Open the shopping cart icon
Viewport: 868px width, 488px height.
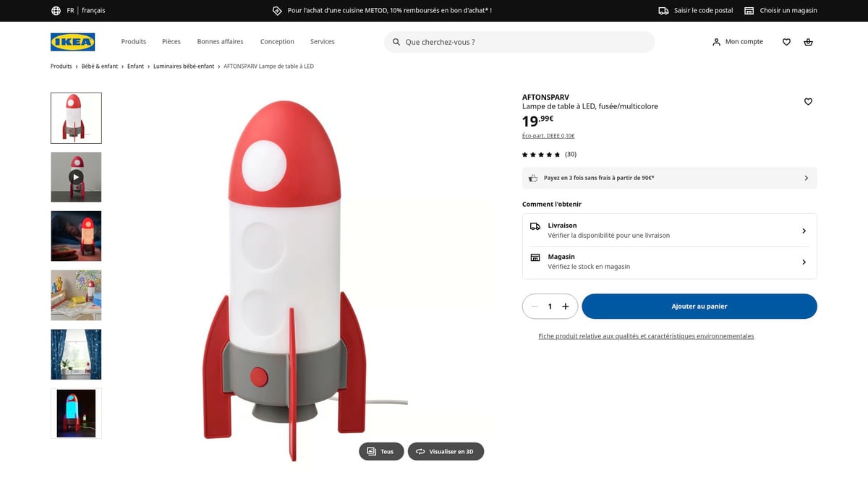pos(808,42)
